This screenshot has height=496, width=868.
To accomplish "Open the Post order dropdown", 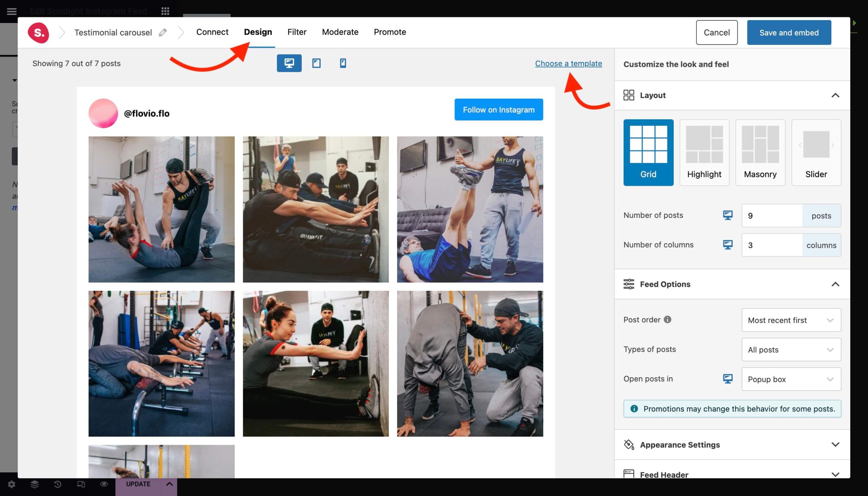I will (x=791, y=320).
